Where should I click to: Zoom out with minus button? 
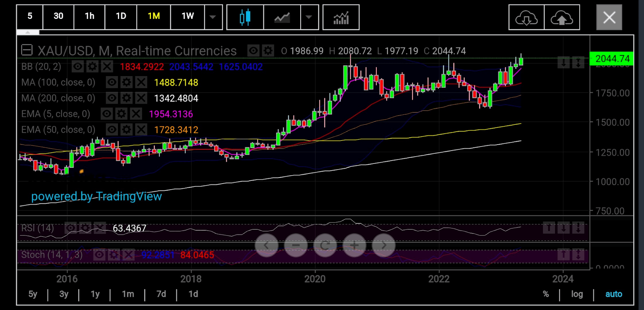296,245
